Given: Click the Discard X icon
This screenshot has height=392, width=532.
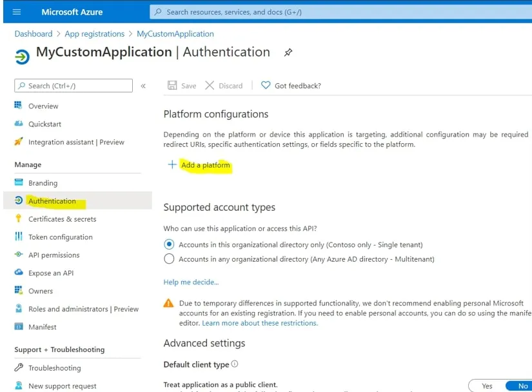Looking at the screenshot, I should click(210, 86).
